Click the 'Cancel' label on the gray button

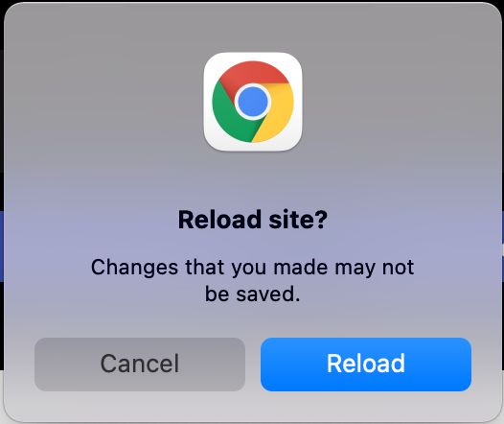pyautogui.click(x=140, y=364)
